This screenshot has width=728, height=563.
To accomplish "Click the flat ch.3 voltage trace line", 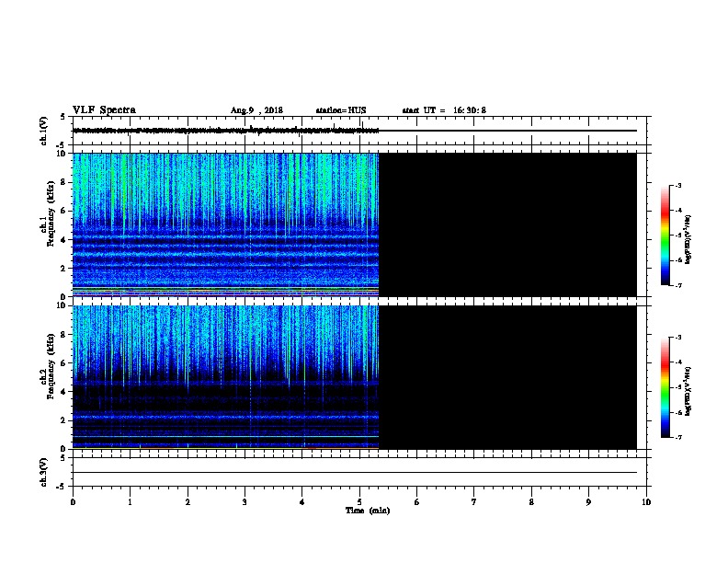I will tap(355, 473).
